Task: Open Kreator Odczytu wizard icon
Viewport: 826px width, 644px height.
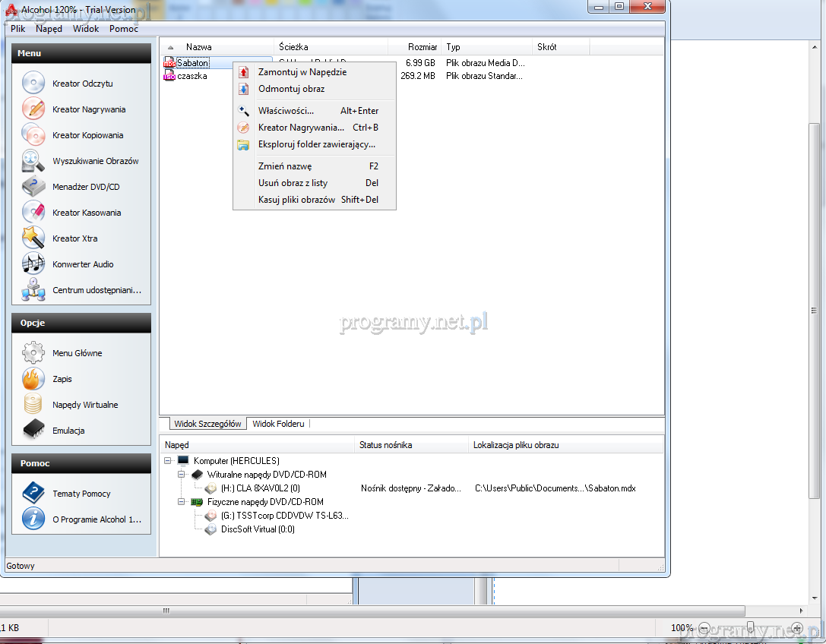Action: pyautogui.click(x=33, y=84)
